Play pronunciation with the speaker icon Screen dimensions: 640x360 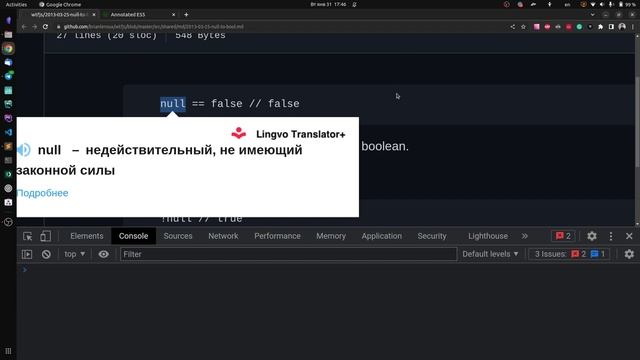[x=23, y=150]
